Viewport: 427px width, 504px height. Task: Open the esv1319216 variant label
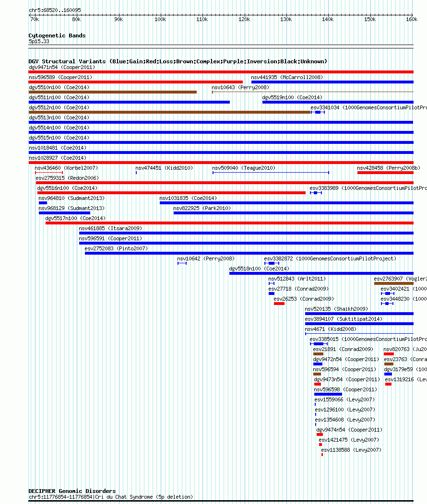coord(406,379)
